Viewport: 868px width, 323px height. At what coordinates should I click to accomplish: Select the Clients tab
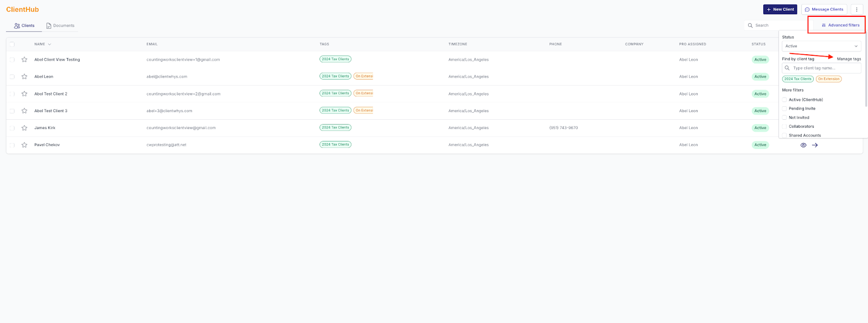tap(24, 25)
